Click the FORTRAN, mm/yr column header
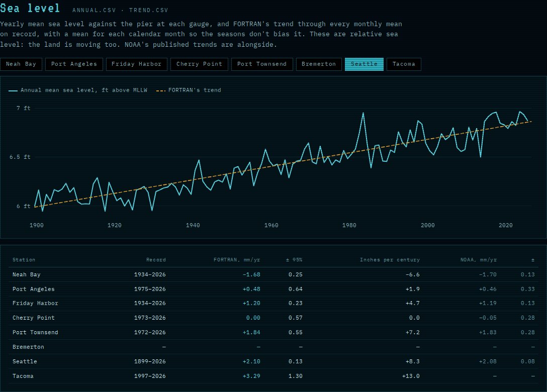Screen dimensions: 547x392 click(237, 260)
